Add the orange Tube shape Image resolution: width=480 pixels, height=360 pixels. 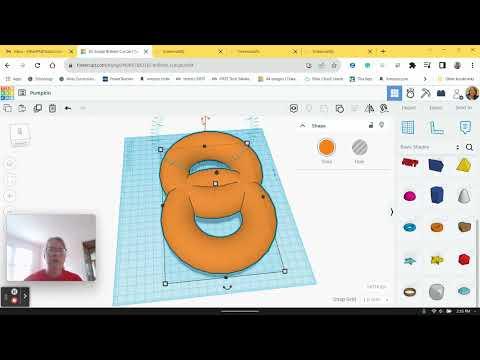pyautogui.click(x=437, y=227)
